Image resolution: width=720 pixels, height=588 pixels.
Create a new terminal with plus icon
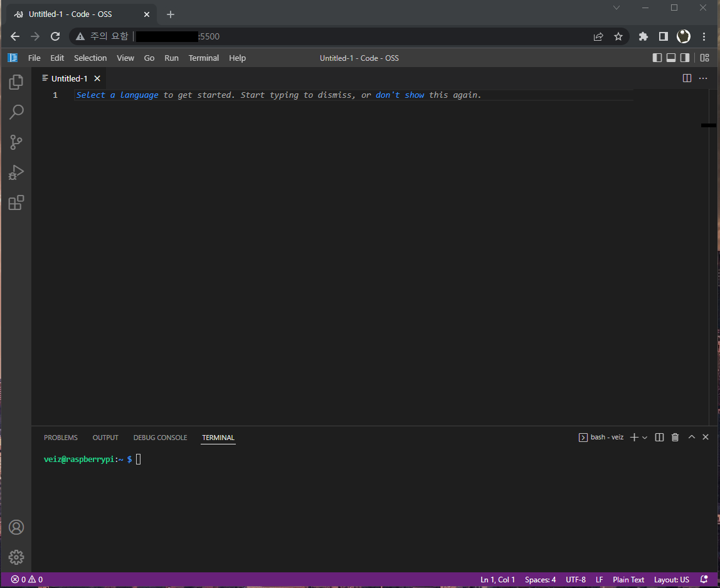pos(634,438)
